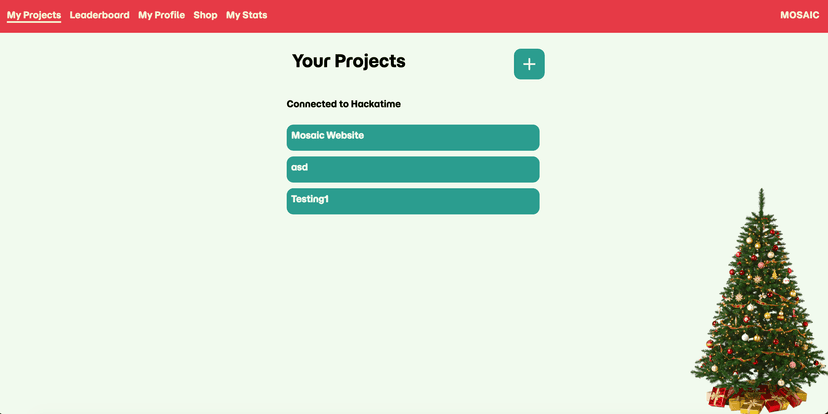Click the plus icon to add project
Viewport: 828px width, 414px height.
[529, 64]
